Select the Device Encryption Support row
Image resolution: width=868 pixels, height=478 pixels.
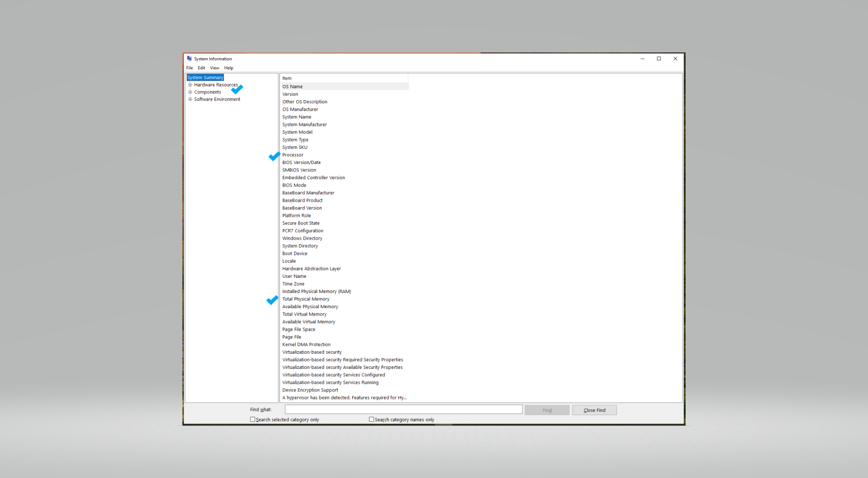pos(344,391)
